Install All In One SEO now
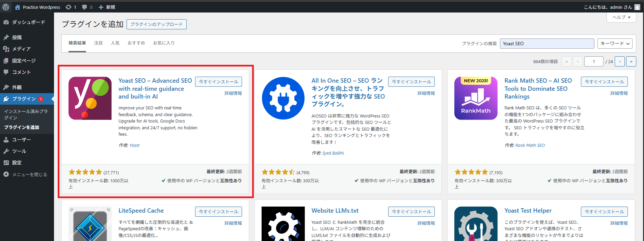Viewport: 644px width, 241px height. (x=411, y=82)
